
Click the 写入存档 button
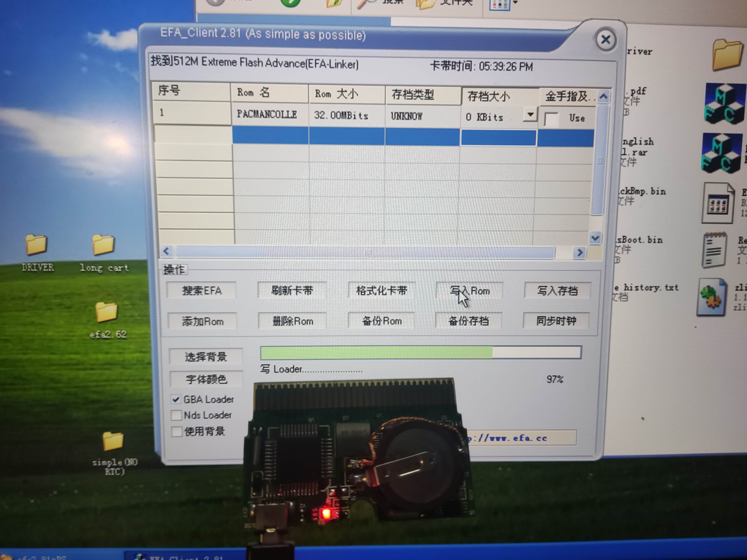[557, 291]
